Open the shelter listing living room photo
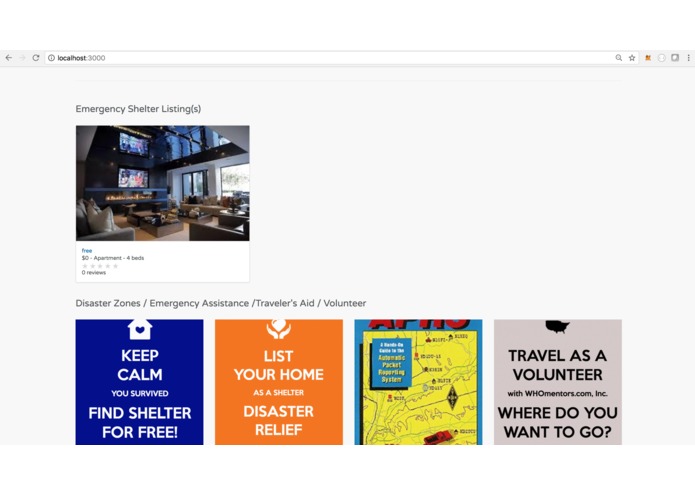The height and width of the screenshot is (494, 695). click(x=163, y=183)
